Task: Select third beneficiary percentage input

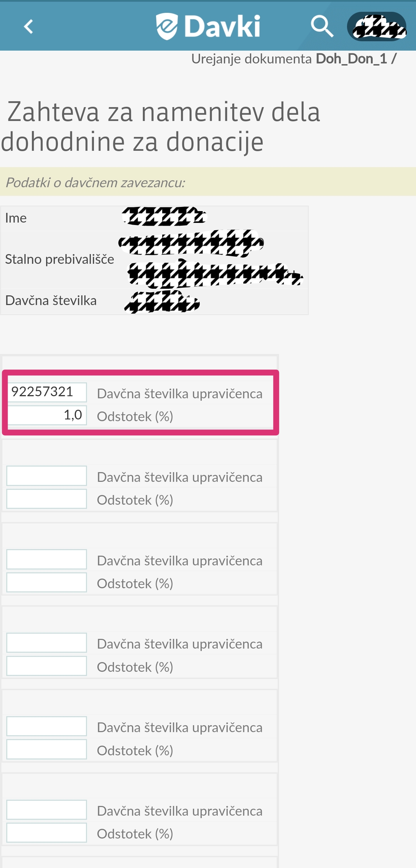Action: coord(47,582)
